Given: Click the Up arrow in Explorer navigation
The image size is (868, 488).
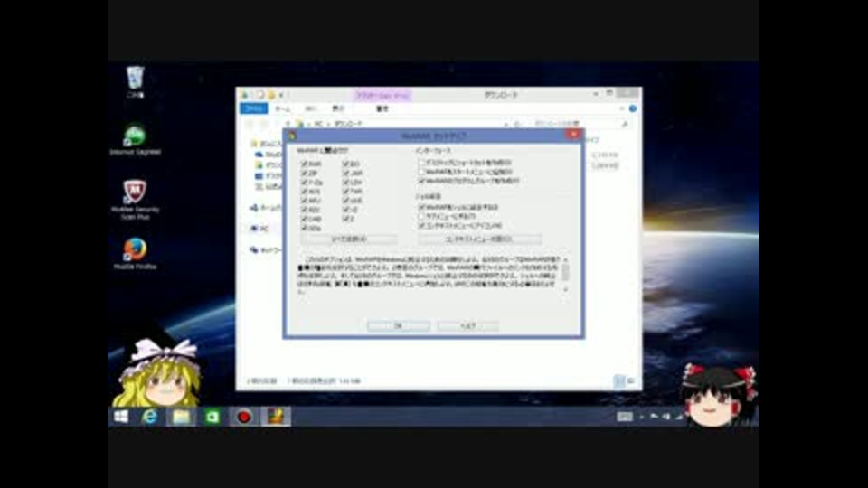Looking at the screenshot, I should [x=288, y=124].
